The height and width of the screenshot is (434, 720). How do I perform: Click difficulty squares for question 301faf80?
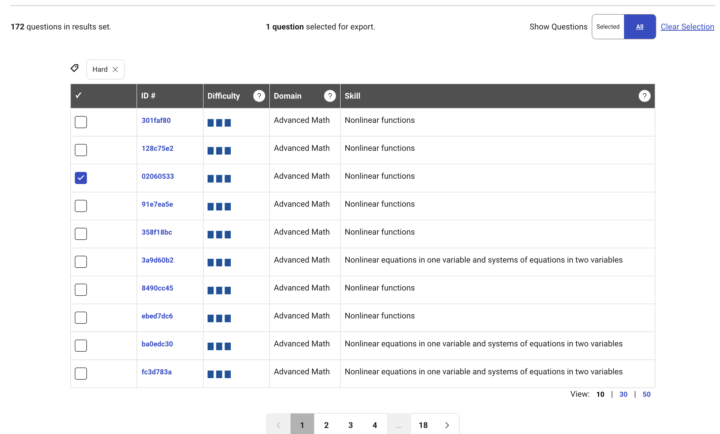(219, 122)
